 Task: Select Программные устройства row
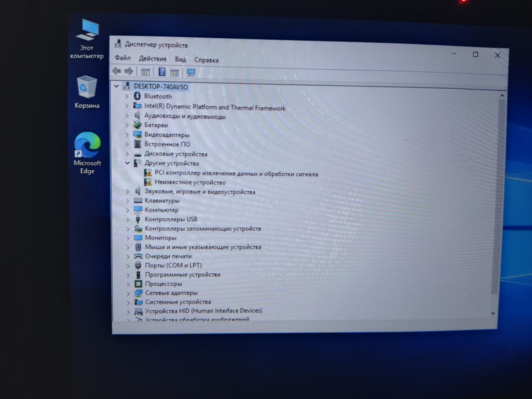pyautogui.click(x=183, y=274)
